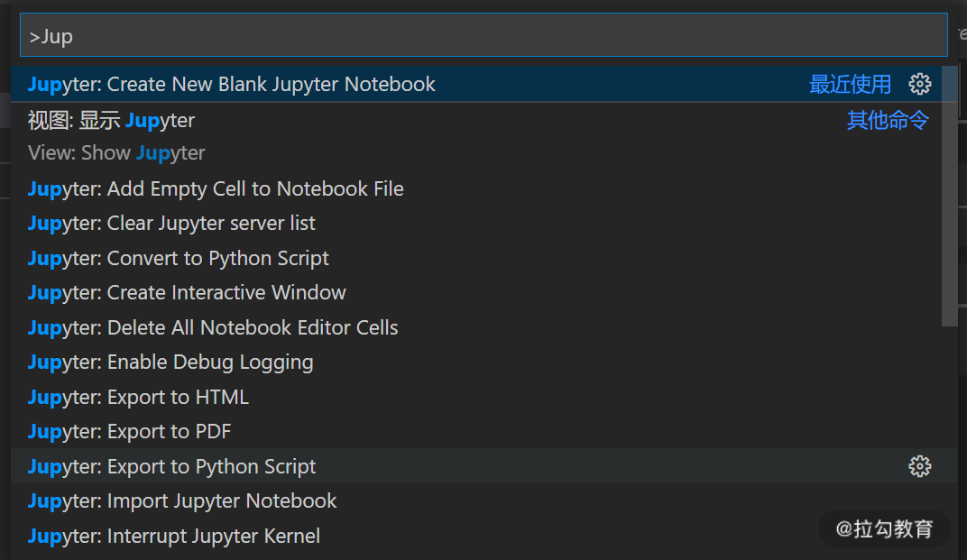Click the command list scrollbar thumb
The image size is (967, 560).
tap(950, 196)
